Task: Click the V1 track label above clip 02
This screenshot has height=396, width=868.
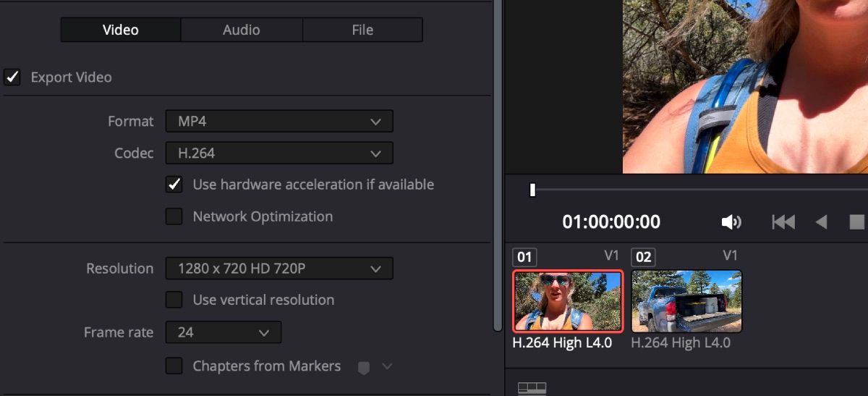Action: point(731,256)
